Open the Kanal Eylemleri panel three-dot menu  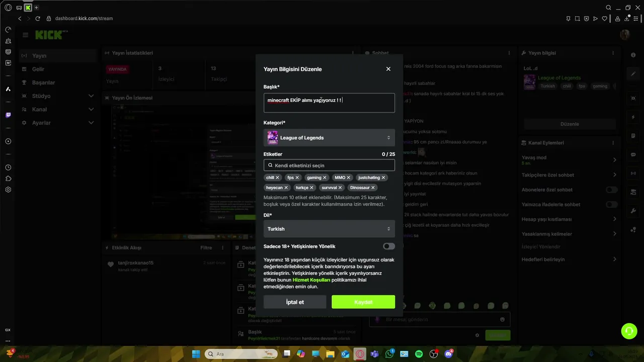613,143
